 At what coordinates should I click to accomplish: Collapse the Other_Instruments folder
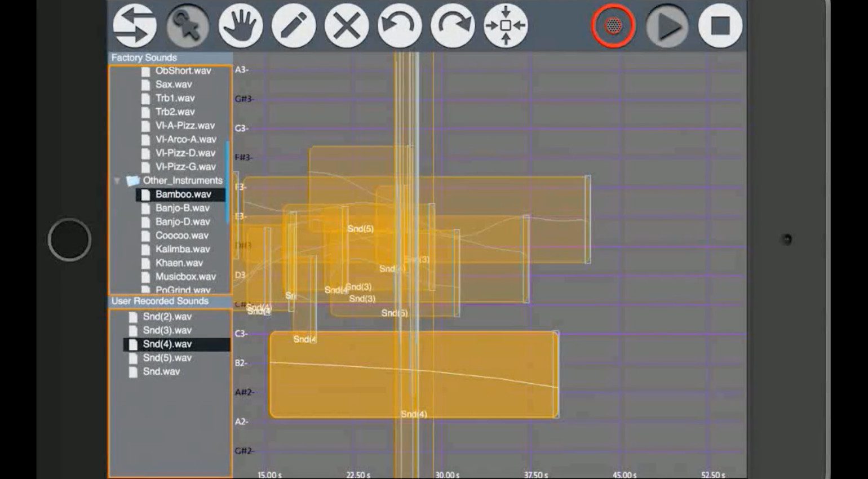(117, 181)
